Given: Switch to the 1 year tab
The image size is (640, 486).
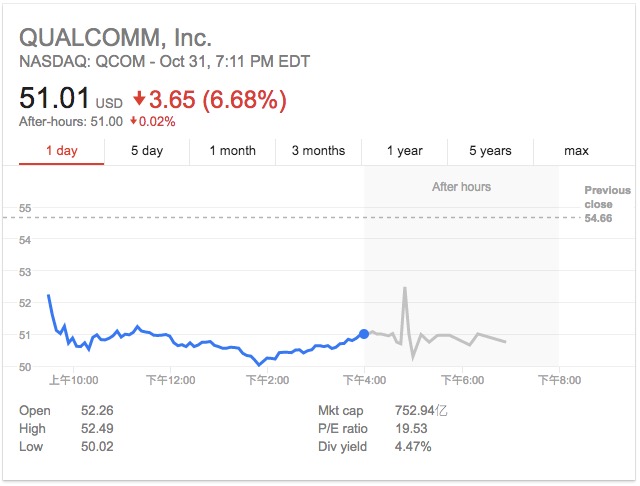Looking at the screenshot, I should (x=404, y=151).
